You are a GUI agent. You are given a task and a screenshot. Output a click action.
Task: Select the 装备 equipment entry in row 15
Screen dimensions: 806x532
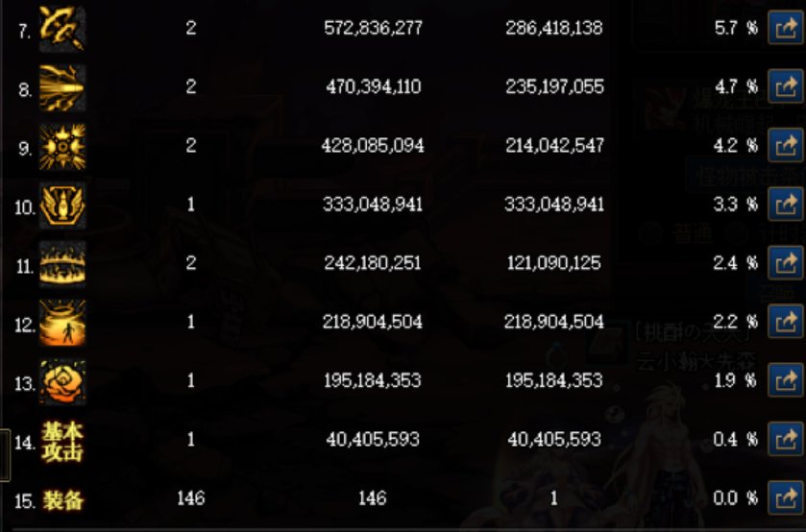pyautogui.click(x=62, y=499)
